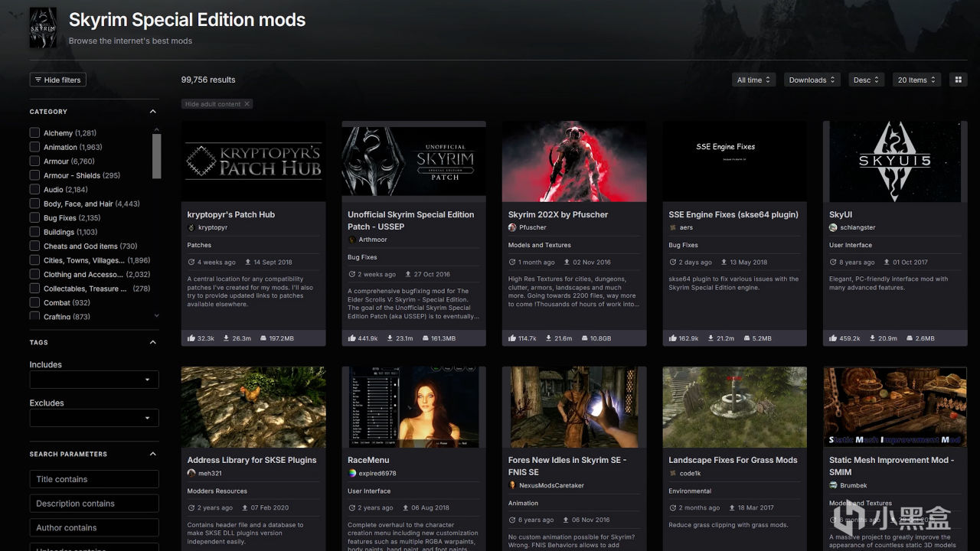Viewport: 980px width, 551px height.
Task: Open the tags Includes dropdown
Action: click(x=94, y=380)
